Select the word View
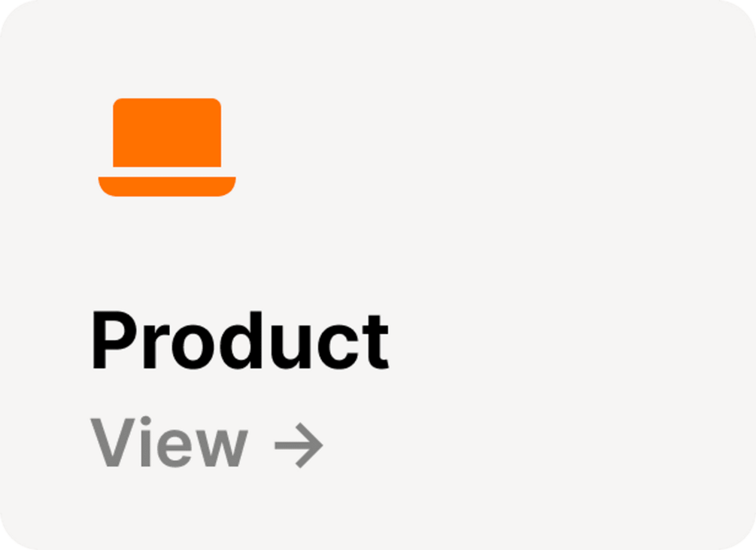The width and height of the screenshot is (756, 550). pos(169,442)
